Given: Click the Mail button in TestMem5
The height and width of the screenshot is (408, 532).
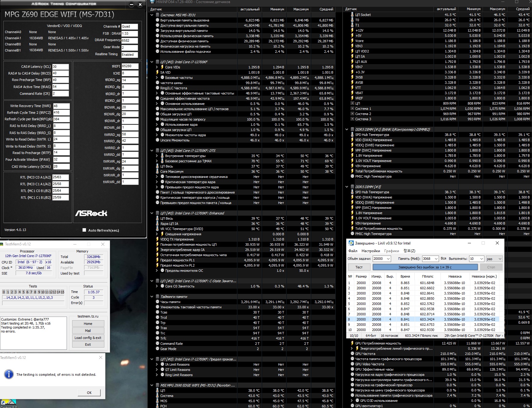Looking at the screenshot, I should click(x=88, y=331).
